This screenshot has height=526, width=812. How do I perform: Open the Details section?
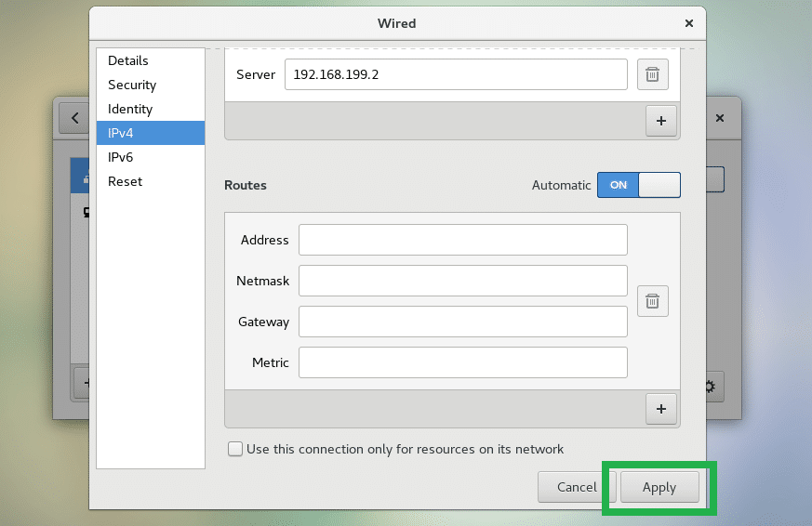128,60
